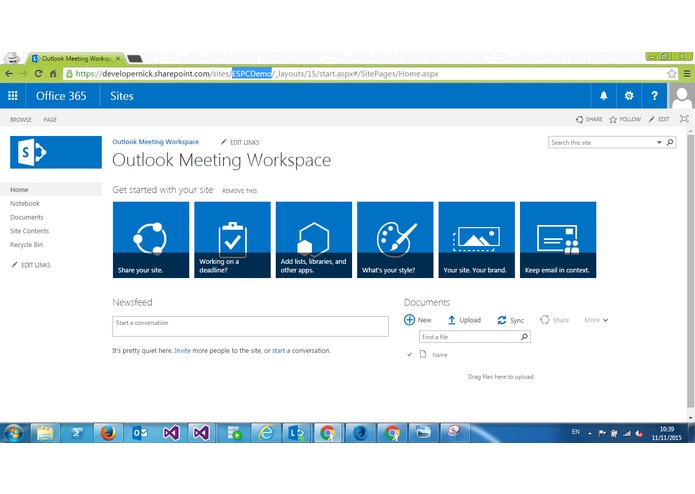Click the Documents web part heading

[427, 302]
